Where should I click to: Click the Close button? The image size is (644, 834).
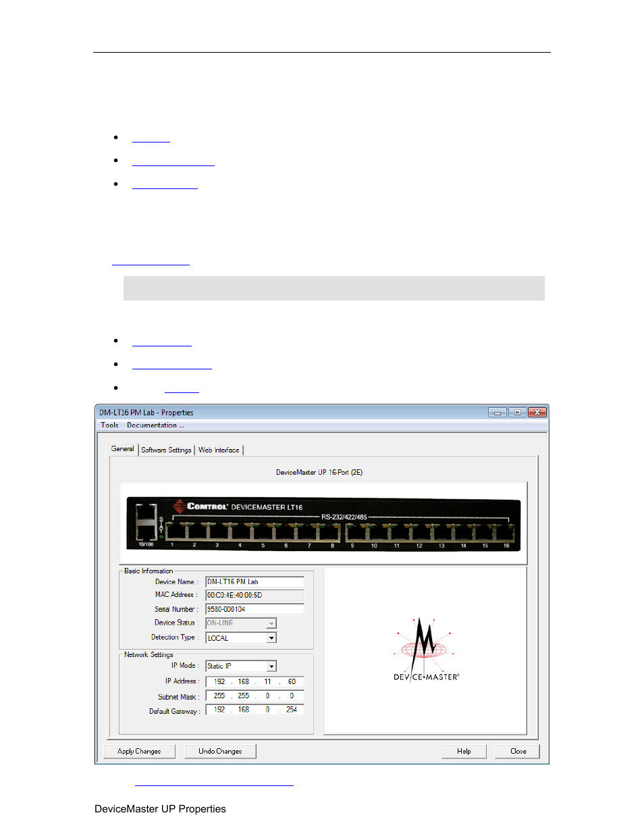pyautogui.click(x=518, y=752)
